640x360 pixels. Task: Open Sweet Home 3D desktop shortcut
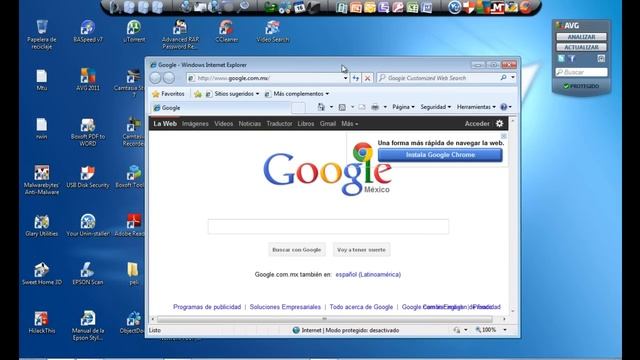[42, 273]
